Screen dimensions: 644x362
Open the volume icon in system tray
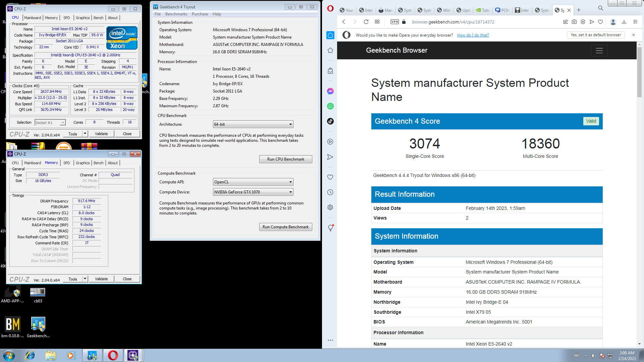click(x=594, y=356)
